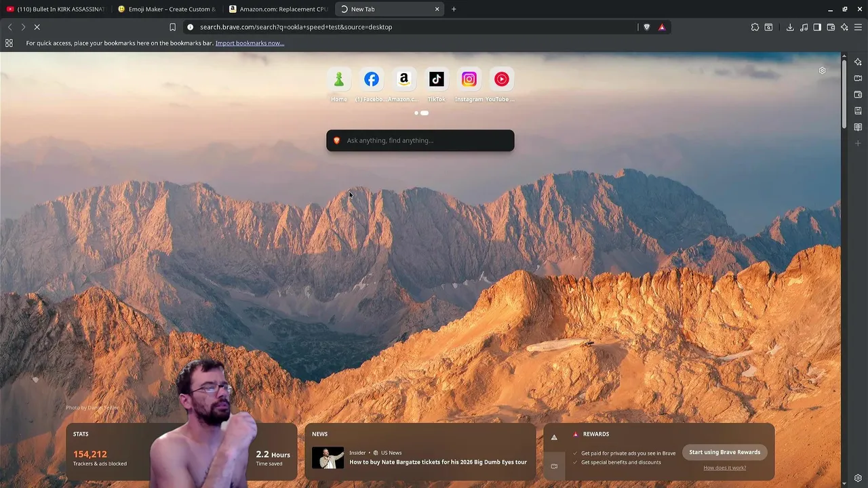868x488 pixels.
Task: Open the Downloads toolbar icon
Action: (790, 27)
